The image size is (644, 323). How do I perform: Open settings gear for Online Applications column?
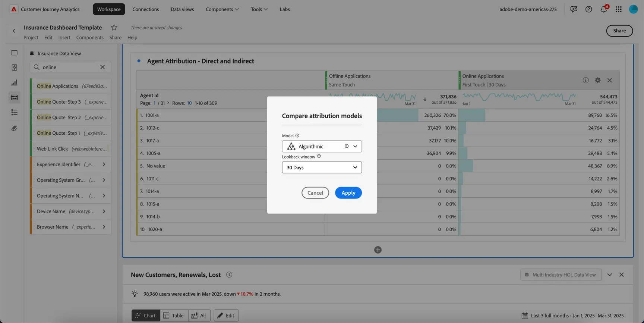598,80
